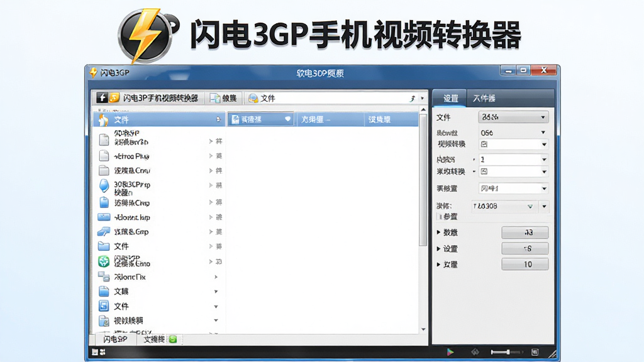Click the square icon right of the volume slider
This screenshot has width=644, height=362.
pyautogui.click(x=535, y=352)
